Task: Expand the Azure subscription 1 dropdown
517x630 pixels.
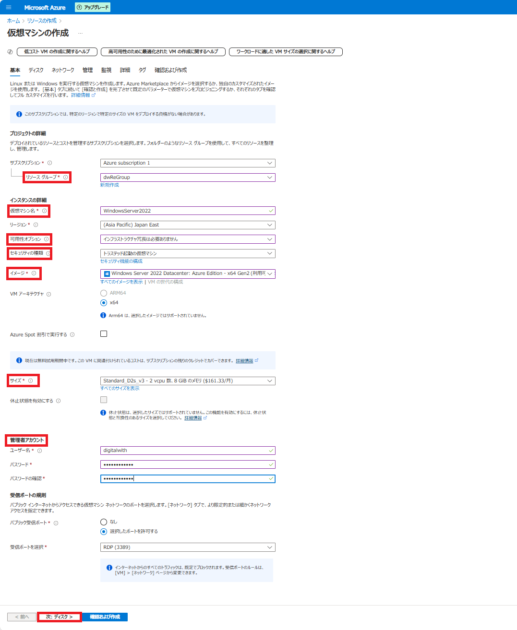Action: click(188, 163)
